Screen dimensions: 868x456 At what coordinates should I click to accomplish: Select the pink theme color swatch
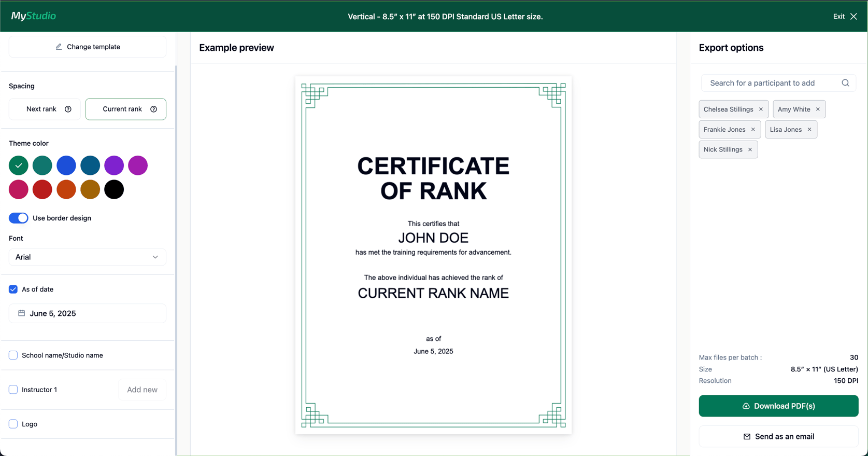(x=19, y=189)
